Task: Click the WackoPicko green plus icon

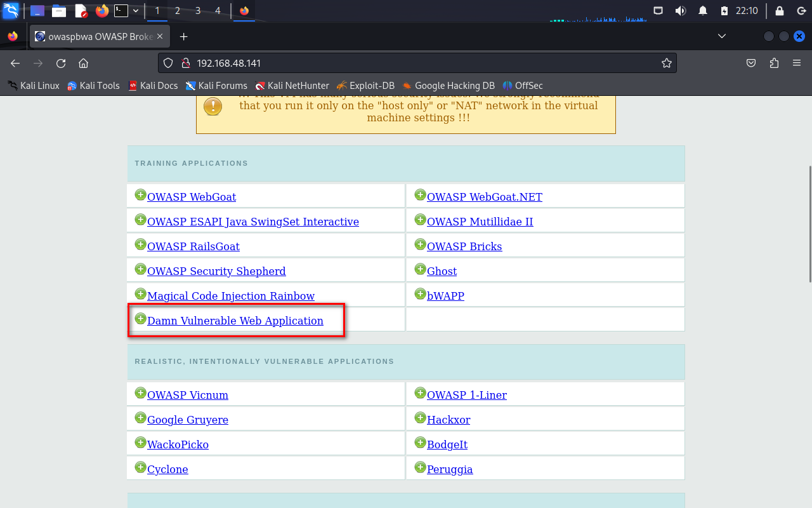Action: (x=141, y=443)
